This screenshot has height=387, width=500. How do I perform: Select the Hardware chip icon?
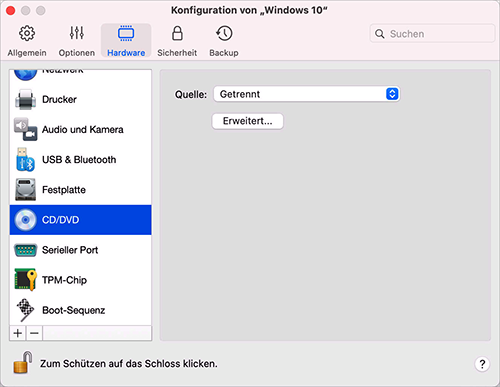126,33
